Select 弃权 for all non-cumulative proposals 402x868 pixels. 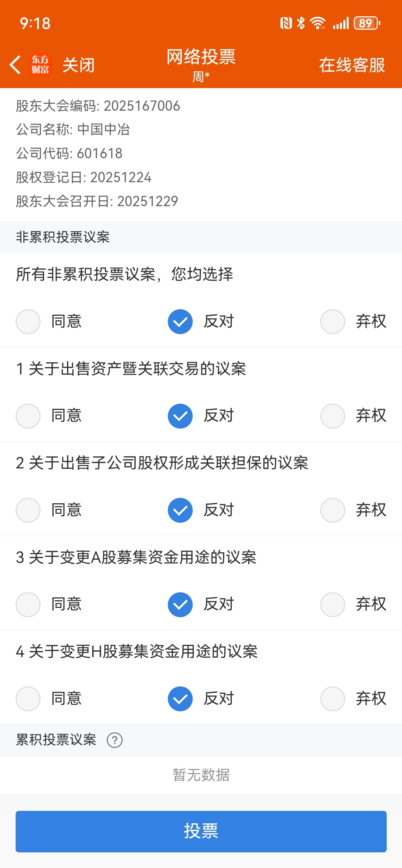click(332, 321)
